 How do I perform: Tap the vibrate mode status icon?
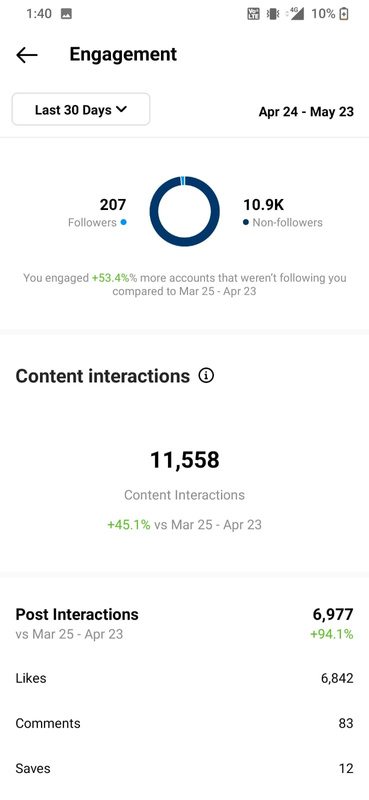[x=273, y=14]
